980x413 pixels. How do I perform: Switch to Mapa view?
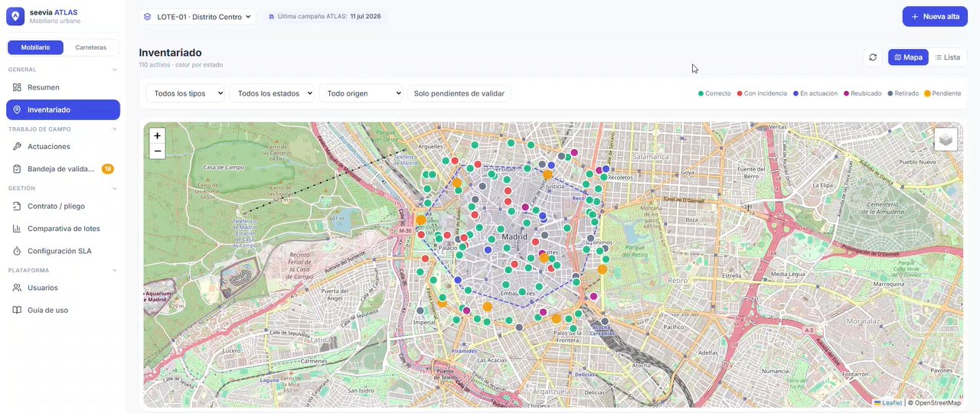[908, 57]
